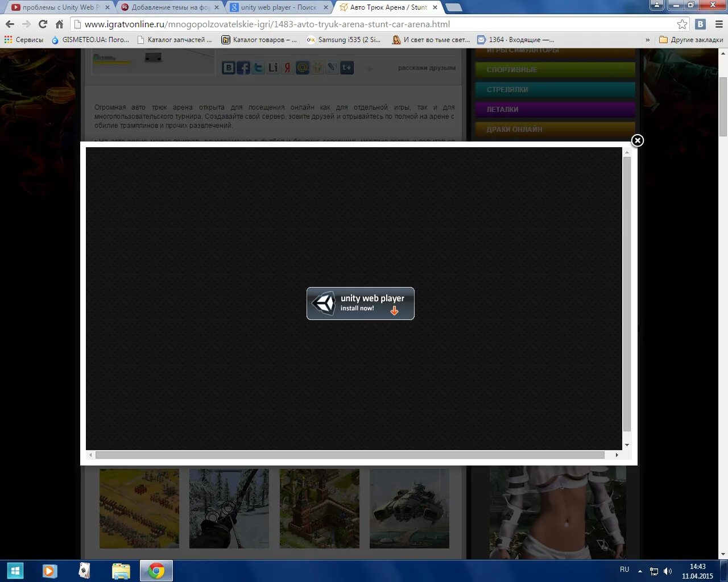Image resolution: width=728 pixels, height=582 pixels.
Task: Share the page on Yandex
Action: coord(288,68)
